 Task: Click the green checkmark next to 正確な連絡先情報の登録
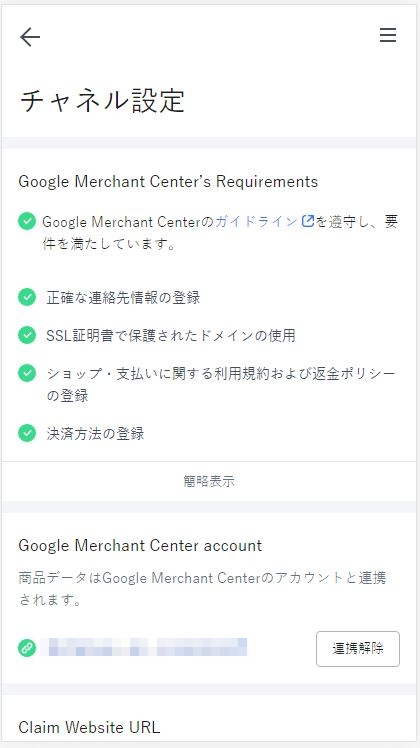27,297
